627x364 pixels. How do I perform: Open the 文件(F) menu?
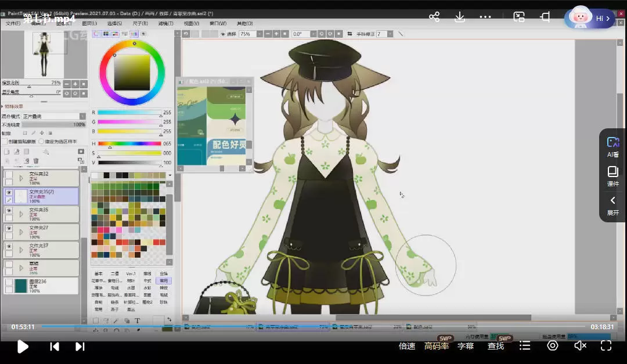coord(13,24)
